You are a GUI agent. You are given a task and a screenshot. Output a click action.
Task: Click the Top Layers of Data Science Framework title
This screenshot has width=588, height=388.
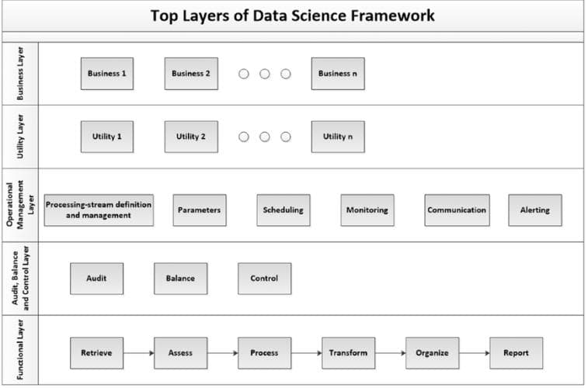click(293, 16)
